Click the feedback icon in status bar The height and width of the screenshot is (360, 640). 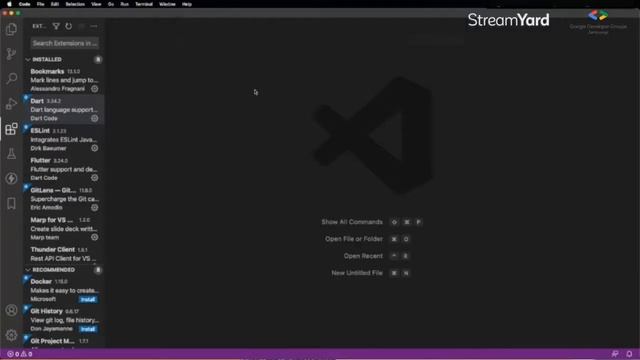pyautogui.click(x=615, y=354)
